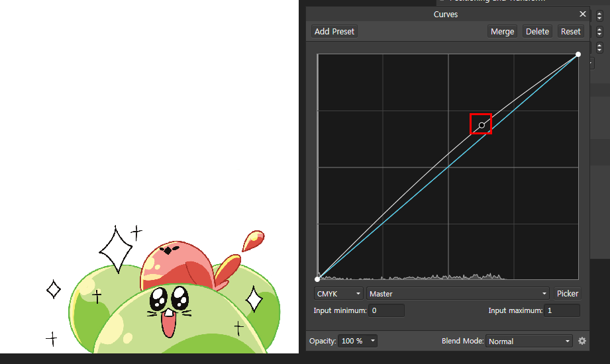Select the top-right curve end point
The width and height of the screenshot is (610, 364).
point(578,54)
